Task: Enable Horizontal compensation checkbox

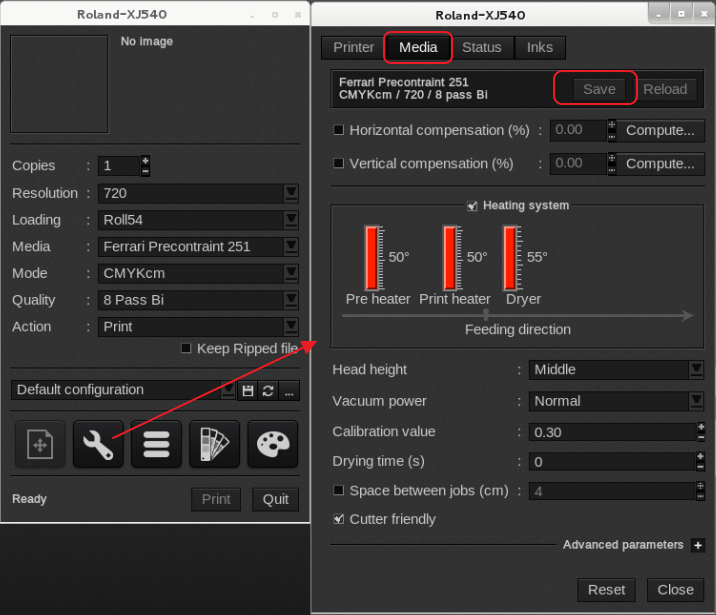Action: tap(338, 130)
